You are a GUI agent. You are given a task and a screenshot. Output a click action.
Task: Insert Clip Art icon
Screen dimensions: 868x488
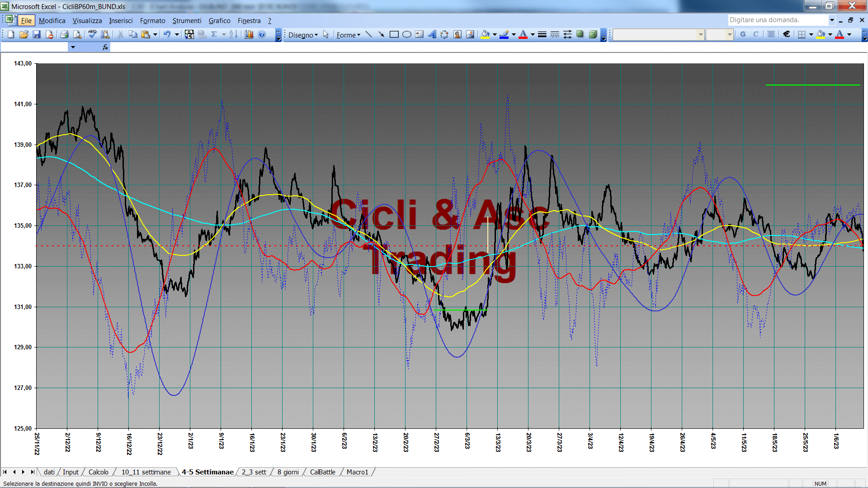coord(457,34)
